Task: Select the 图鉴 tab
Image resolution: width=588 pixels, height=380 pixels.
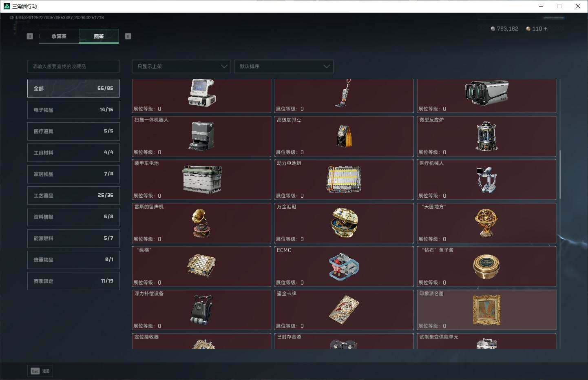Action: tap(99, 36)
